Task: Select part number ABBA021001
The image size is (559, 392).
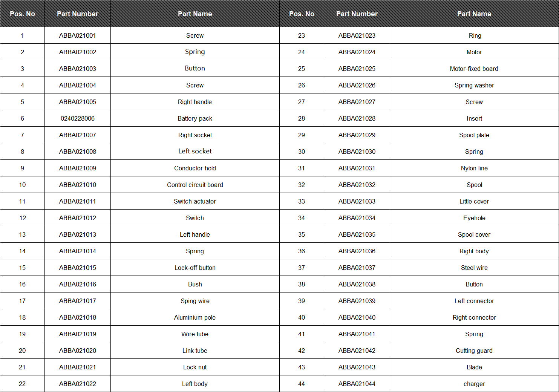Action: 78,35
